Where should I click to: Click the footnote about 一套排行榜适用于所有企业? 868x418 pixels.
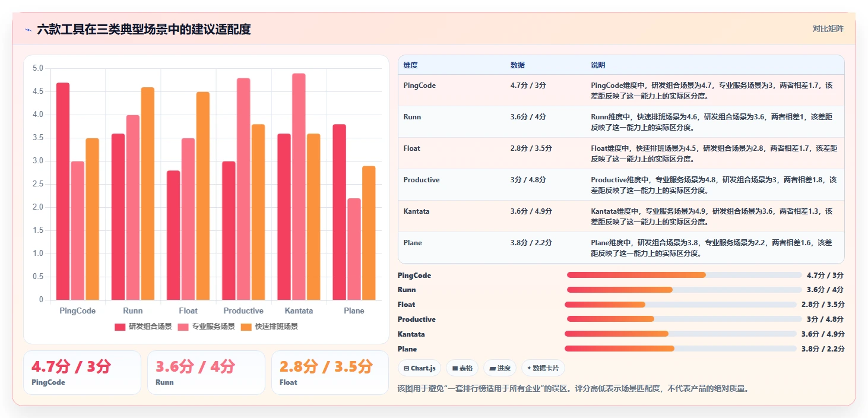(573, 389)
